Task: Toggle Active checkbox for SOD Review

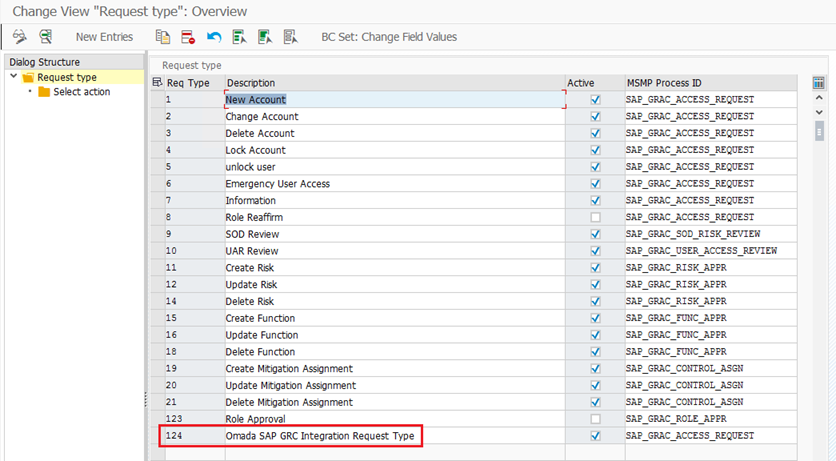Action: click(596, 234)
